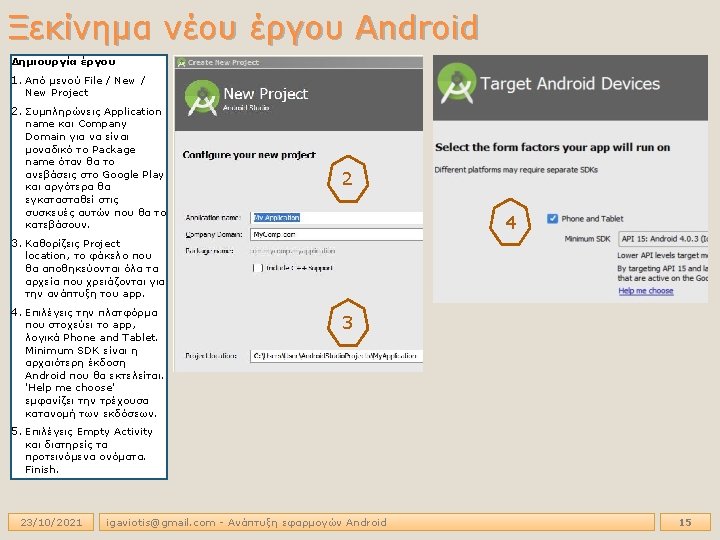Click the small icon in Create New Project title bar
The width and height of the screenshot is (720, 540).
click(x=181, y=62)
